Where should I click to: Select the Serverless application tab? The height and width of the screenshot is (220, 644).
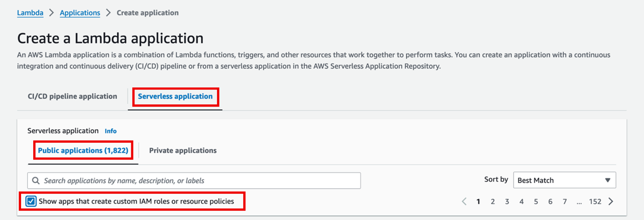(x=175, y=96)
